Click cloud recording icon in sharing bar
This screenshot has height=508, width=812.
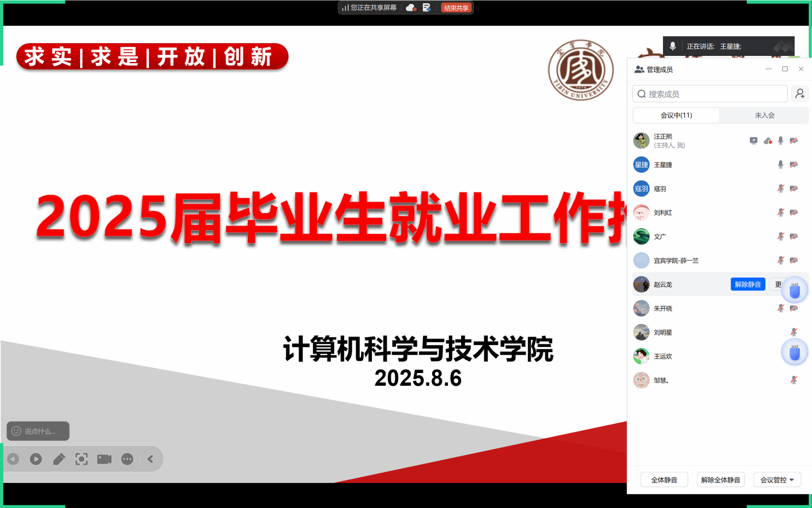pos(411,8)
